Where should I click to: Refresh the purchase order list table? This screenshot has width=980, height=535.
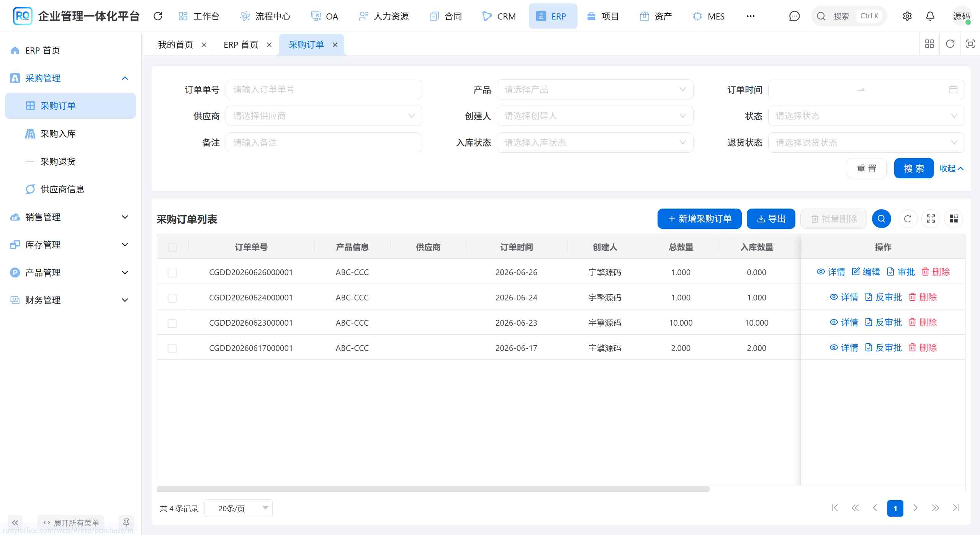point(907,219)
